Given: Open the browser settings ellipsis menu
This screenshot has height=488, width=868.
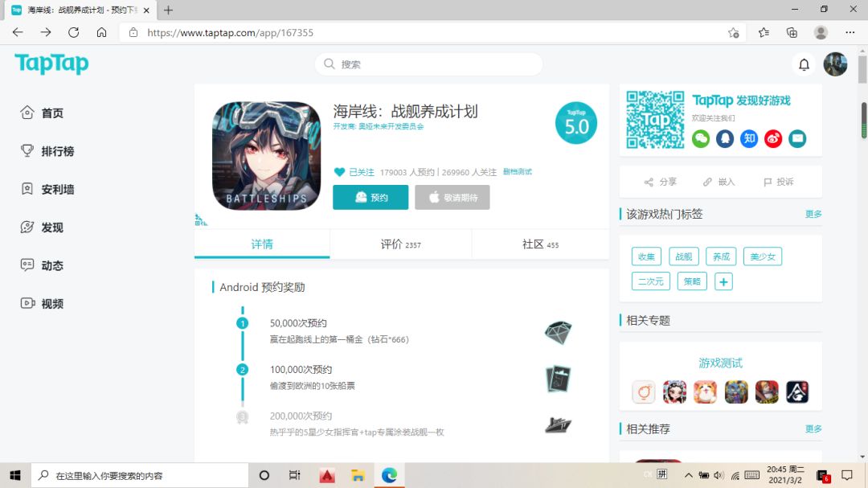Looking at the screenshot, I should pyautogui.click(x=850, y=33).
